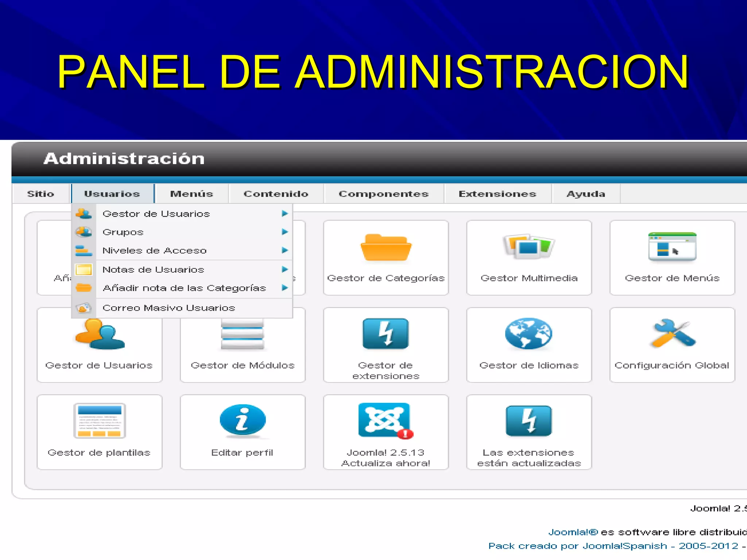Click the Editar perfil label
The height and width of the screenshot is (560, 747).
point(242,453)
